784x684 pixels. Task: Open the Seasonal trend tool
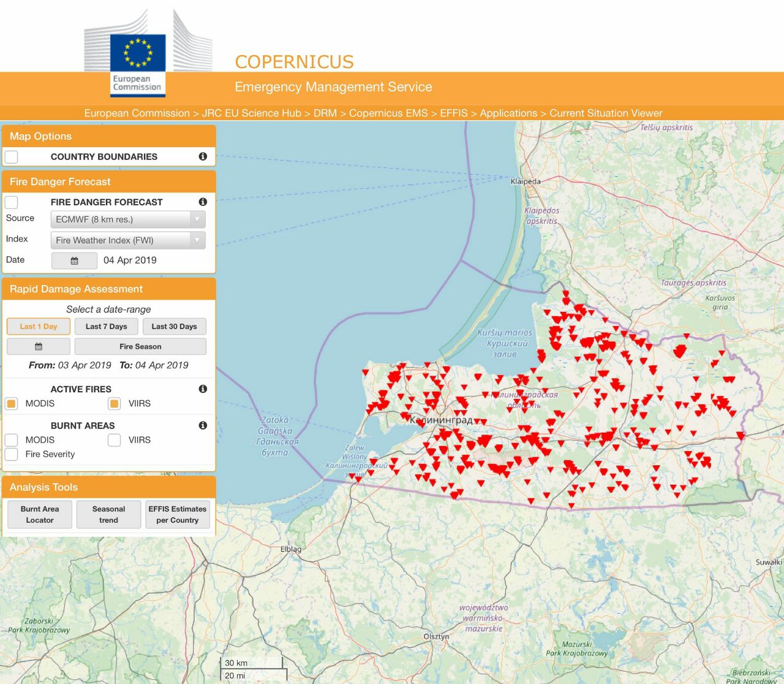108,514
